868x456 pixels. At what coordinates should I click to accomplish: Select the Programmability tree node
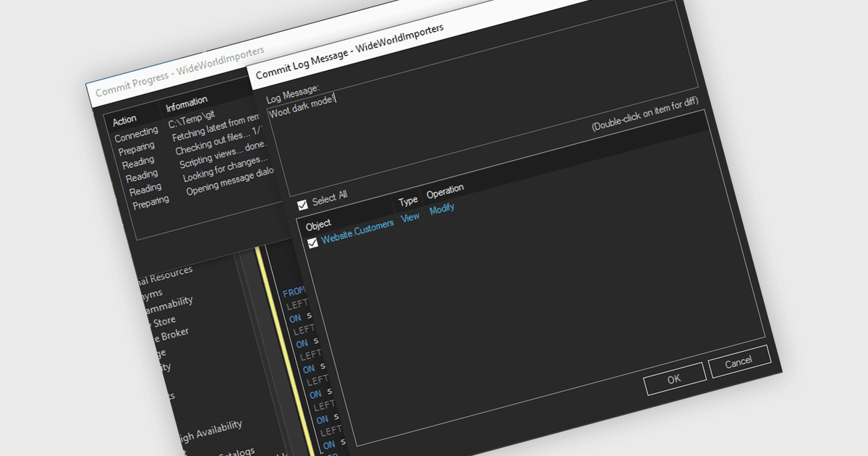168,304
